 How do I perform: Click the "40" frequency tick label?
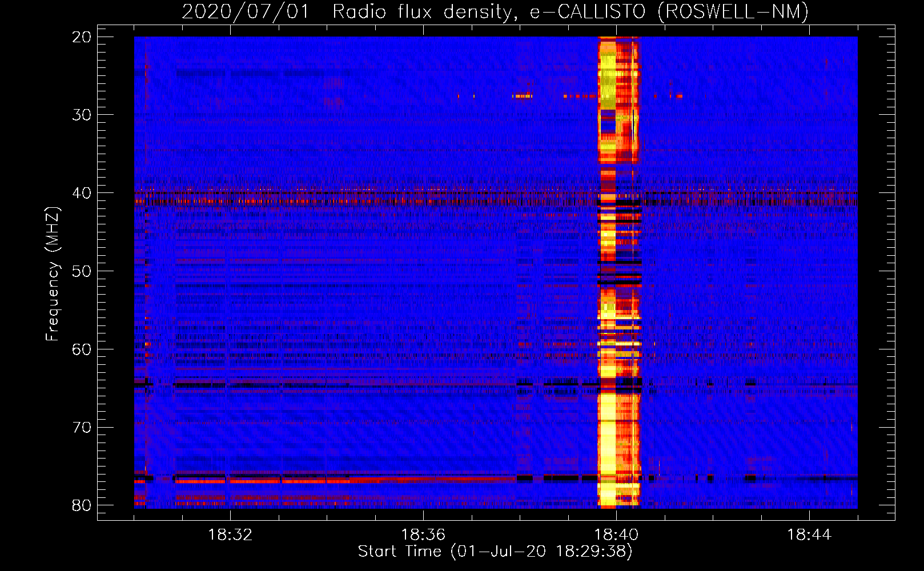[82, 193]
